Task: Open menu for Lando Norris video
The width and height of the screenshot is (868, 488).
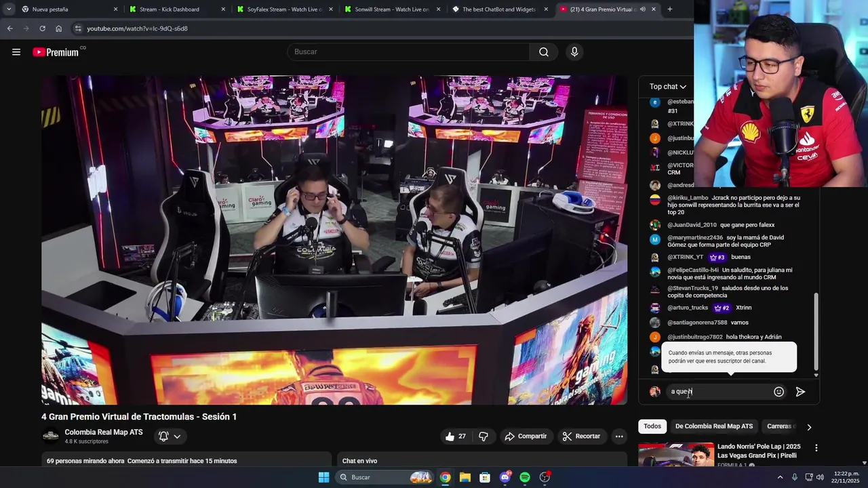Action: tap(816, 448)
